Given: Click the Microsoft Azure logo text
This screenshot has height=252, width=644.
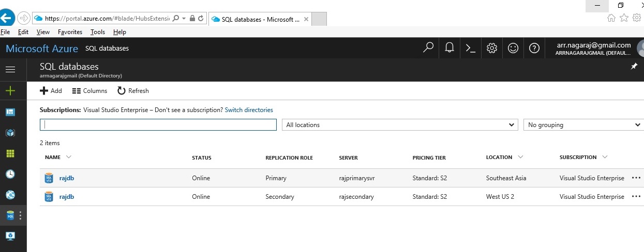Looking at the screenshot, I should coord(42,49).
